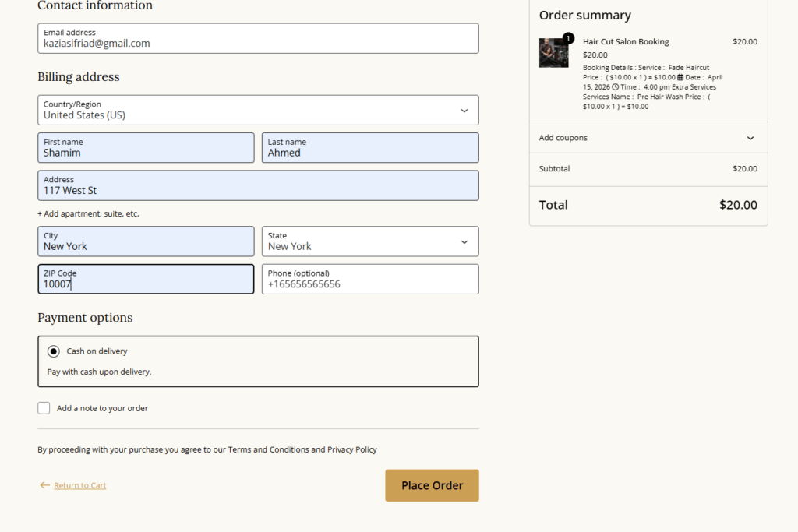The width and height of the screenshot is (798, 532).
Task: Click the Hair Cut Salon Booking title
Action: [x=626, y=42]
